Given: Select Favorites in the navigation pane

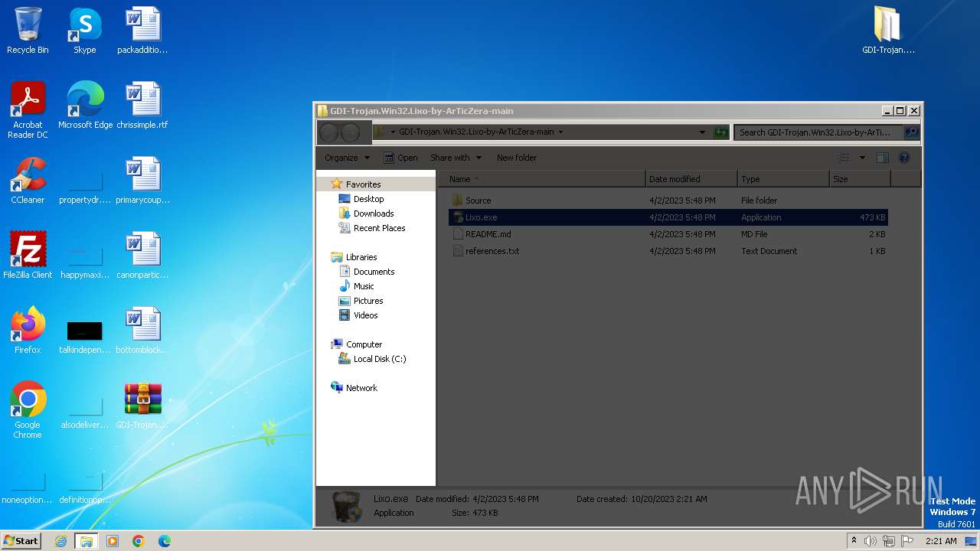Looking at the screenshot, I should 363,184.
